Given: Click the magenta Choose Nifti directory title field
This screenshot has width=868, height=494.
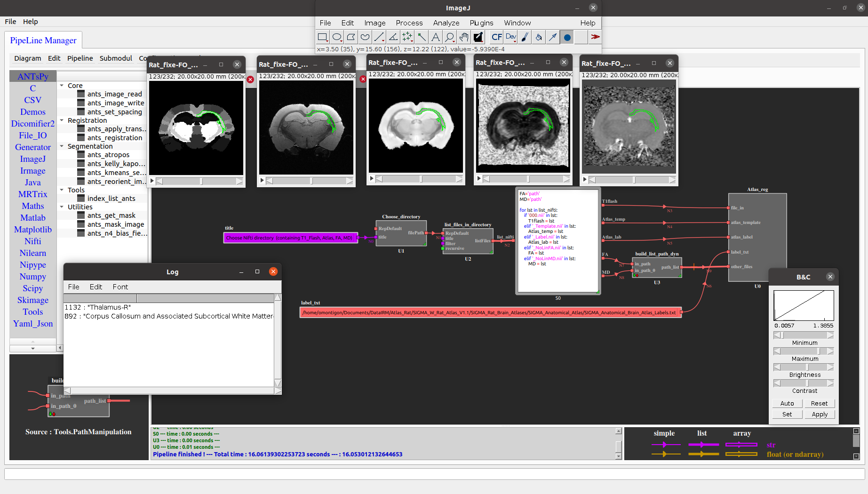Looking at the screenshot, I should click(290, 238).
